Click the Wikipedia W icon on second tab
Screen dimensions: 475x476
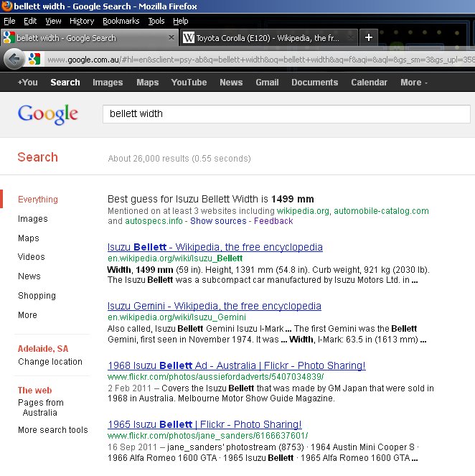188,38
